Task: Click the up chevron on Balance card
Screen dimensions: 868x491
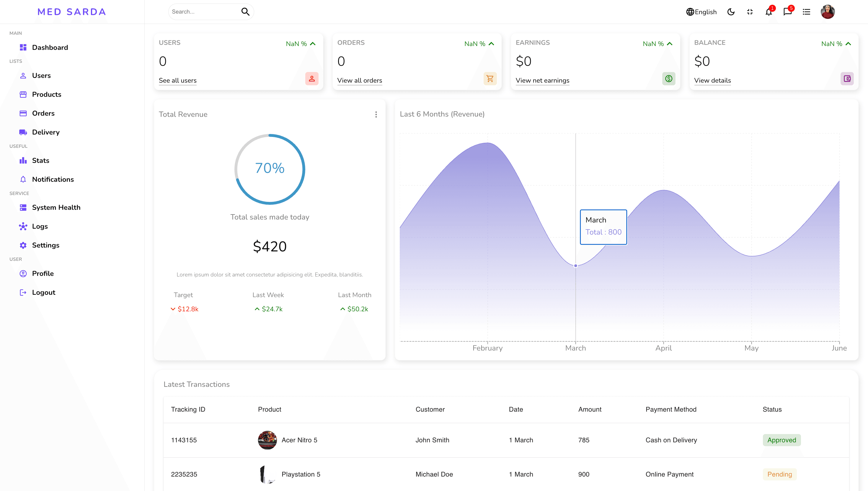Action: (848, 44)
